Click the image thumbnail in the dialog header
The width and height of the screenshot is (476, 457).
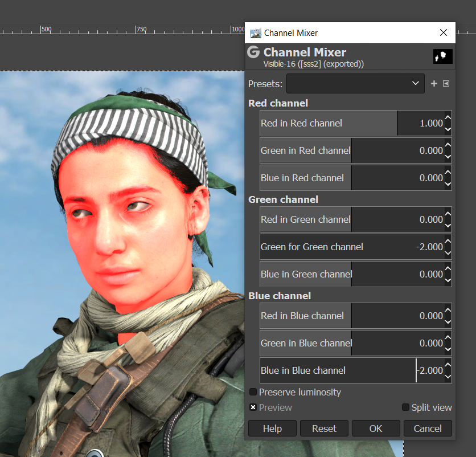(x=442, y=56)
